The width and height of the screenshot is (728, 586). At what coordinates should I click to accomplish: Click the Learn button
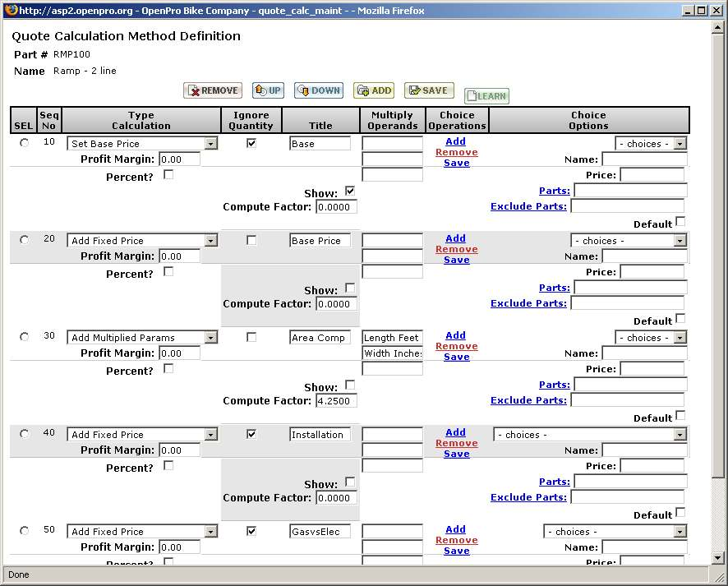point(486,96)
